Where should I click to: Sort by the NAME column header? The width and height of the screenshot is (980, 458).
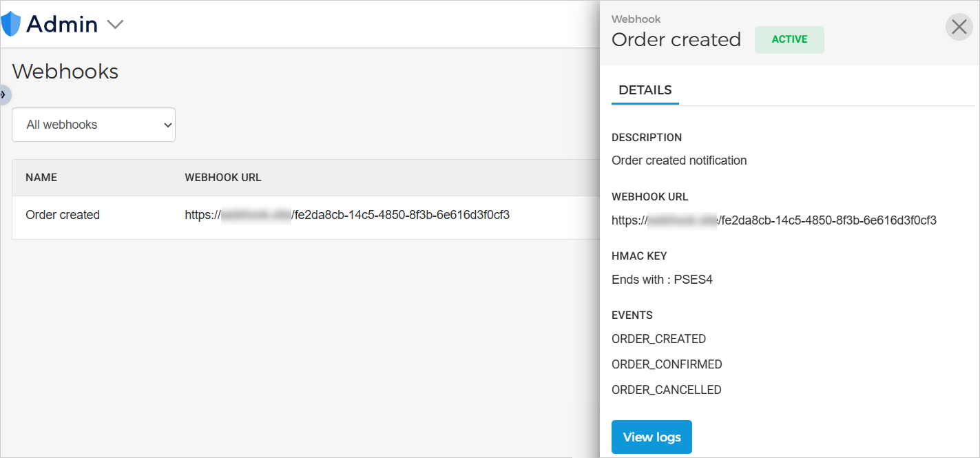click(x=41, y=178)
